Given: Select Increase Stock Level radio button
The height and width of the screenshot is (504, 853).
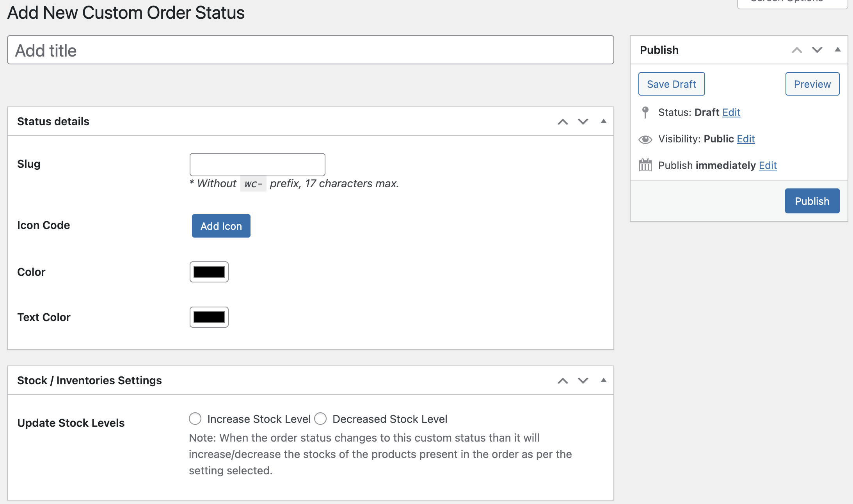Looking at the screenshot, I should 195,419.
